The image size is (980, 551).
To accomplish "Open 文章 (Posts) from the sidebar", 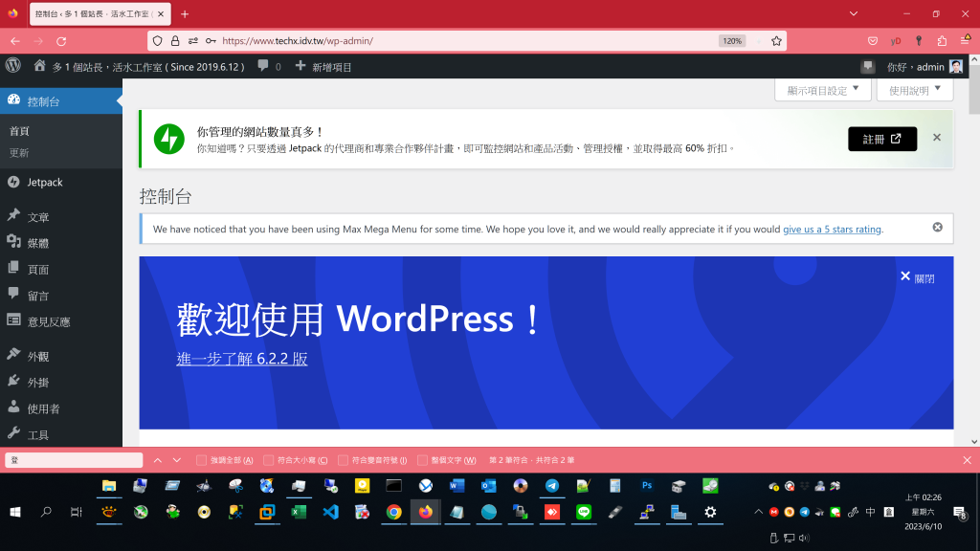I will [38, 217].
